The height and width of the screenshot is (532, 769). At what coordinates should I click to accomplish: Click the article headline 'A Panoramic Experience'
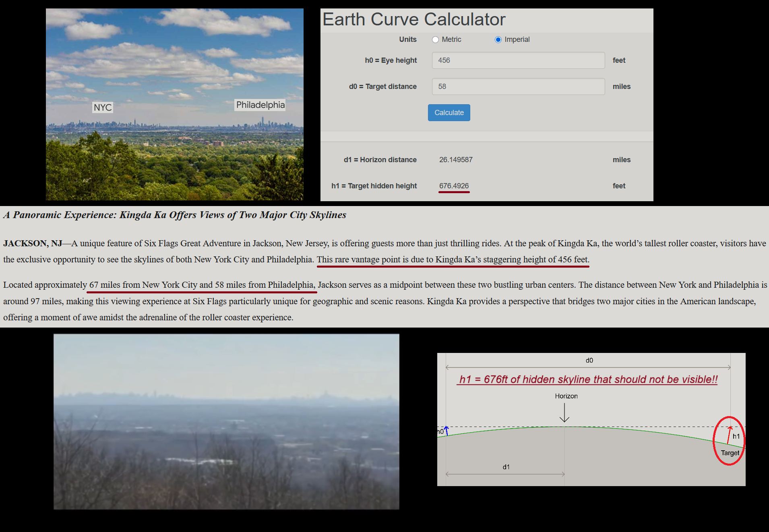175,215
